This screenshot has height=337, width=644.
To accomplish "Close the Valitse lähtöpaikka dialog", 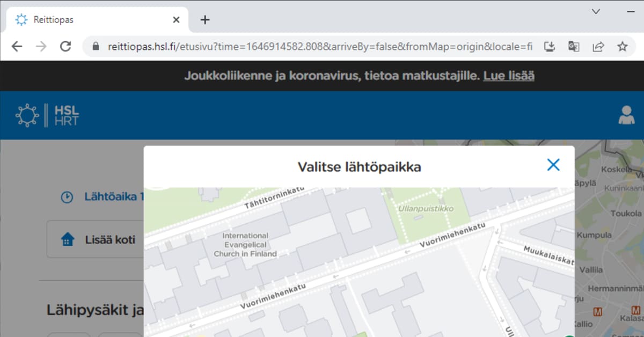I will tap(553, 165).
